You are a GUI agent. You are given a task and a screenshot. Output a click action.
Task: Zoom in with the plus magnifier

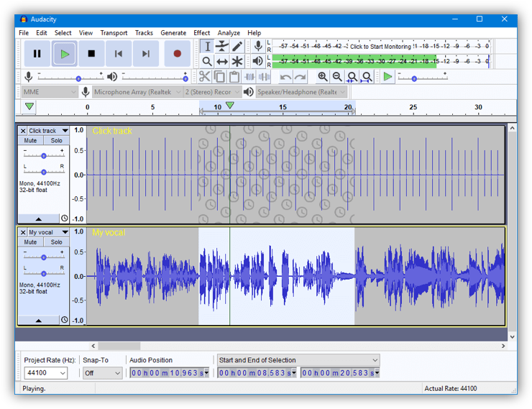[323, 77]
